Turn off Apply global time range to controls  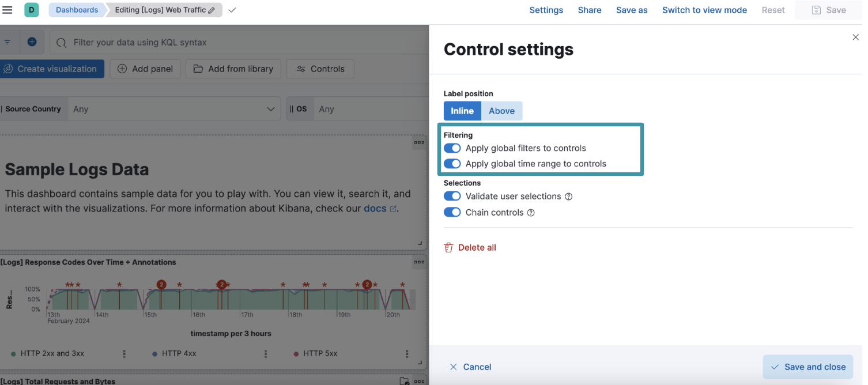coord(452,164)
